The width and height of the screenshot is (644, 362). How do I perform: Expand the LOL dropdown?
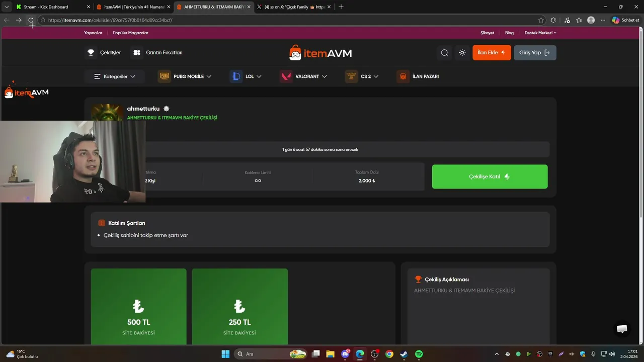coord(246,76)
